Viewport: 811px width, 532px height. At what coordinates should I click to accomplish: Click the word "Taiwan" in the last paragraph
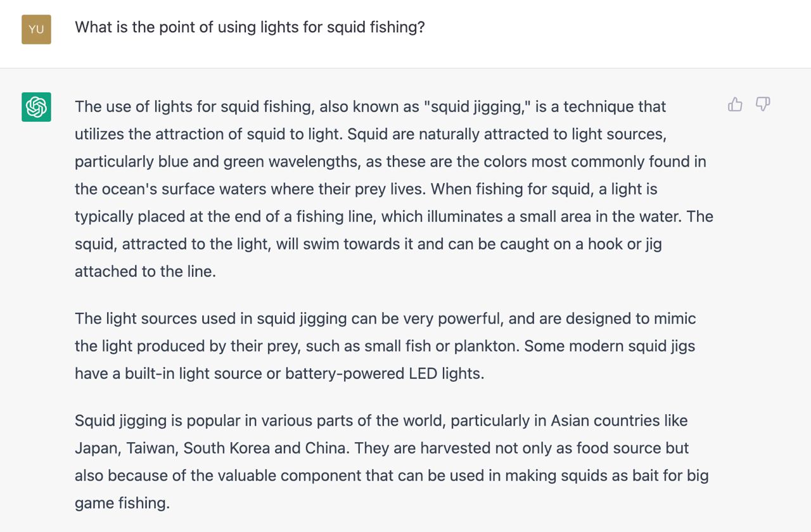click(151, 448)
